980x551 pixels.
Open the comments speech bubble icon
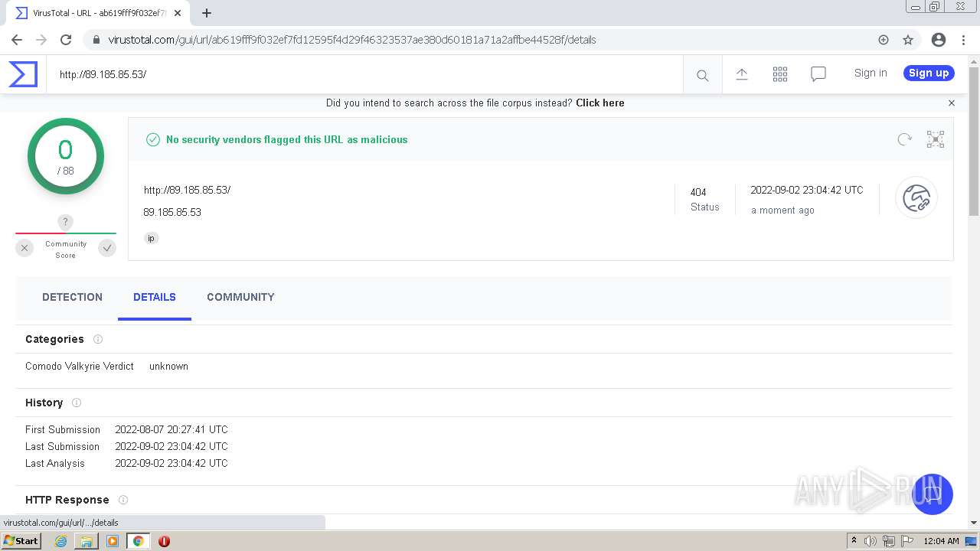click(x=818, y=74)
